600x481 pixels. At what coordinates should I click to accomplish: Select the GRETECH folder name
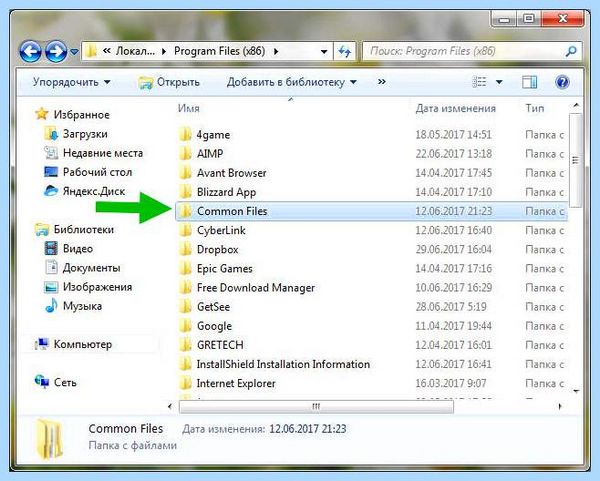click(220, 345)
